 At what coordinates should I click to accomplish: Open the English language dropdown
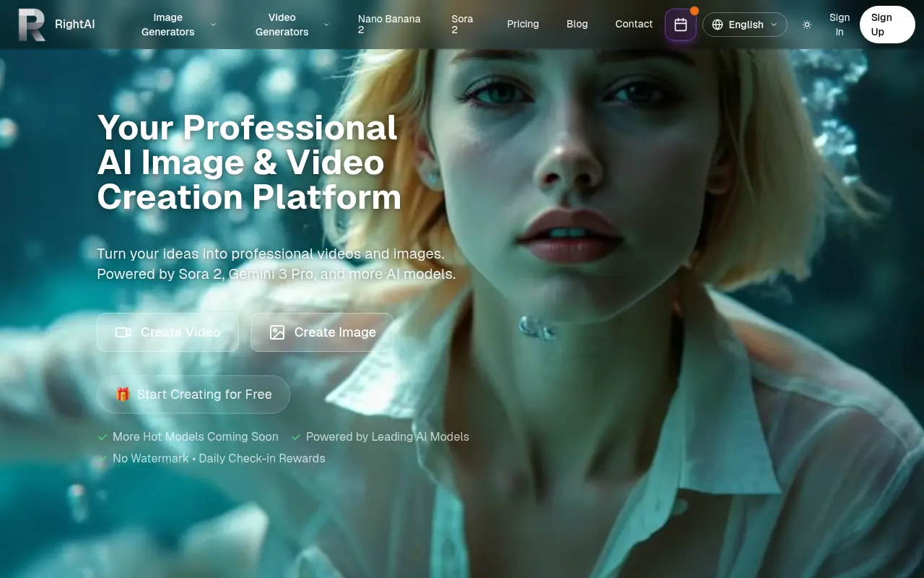coord(745,25)
